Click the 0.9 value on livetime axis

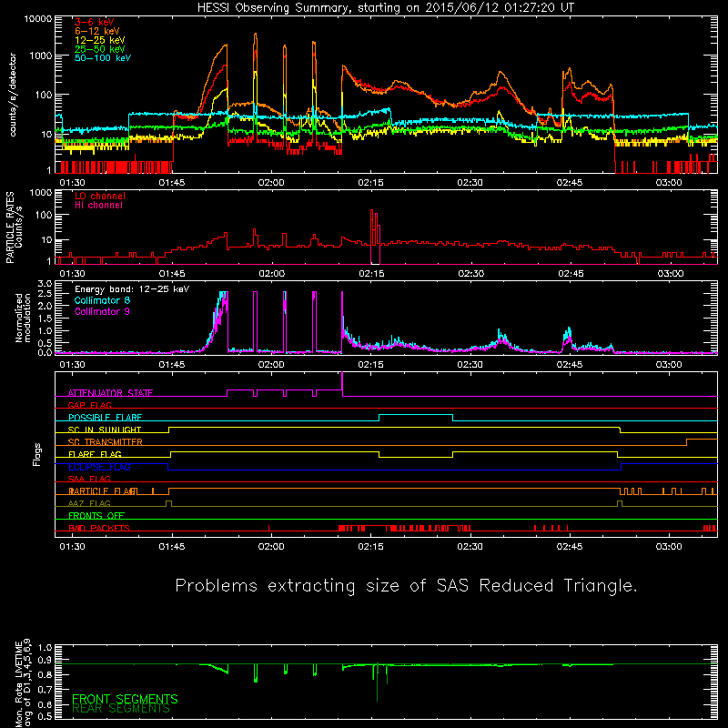(x=45, y=660)
